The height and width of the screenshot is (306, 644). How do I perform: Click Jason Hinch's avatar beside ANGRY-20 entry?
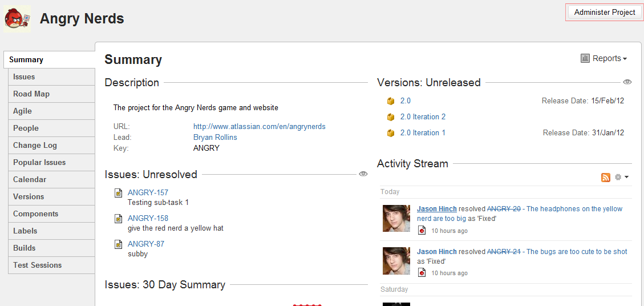[x=396, y=219]
